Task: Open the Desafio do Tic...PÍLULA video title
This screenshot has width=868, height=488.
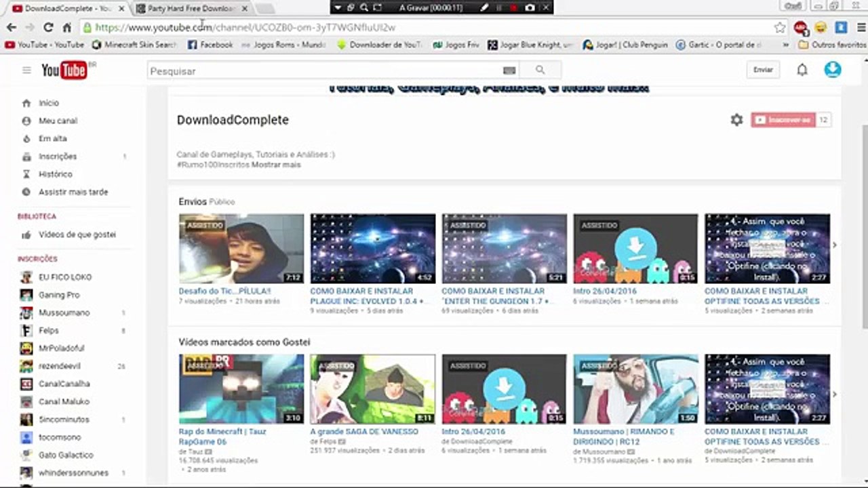Action: pos(225,291)
